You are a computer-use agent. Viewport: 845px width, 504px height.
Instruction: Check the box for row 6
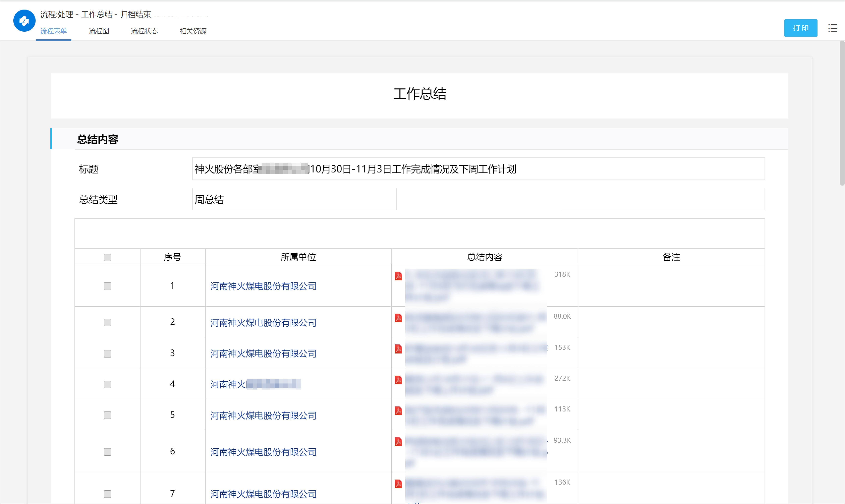[x=107, y=452]
